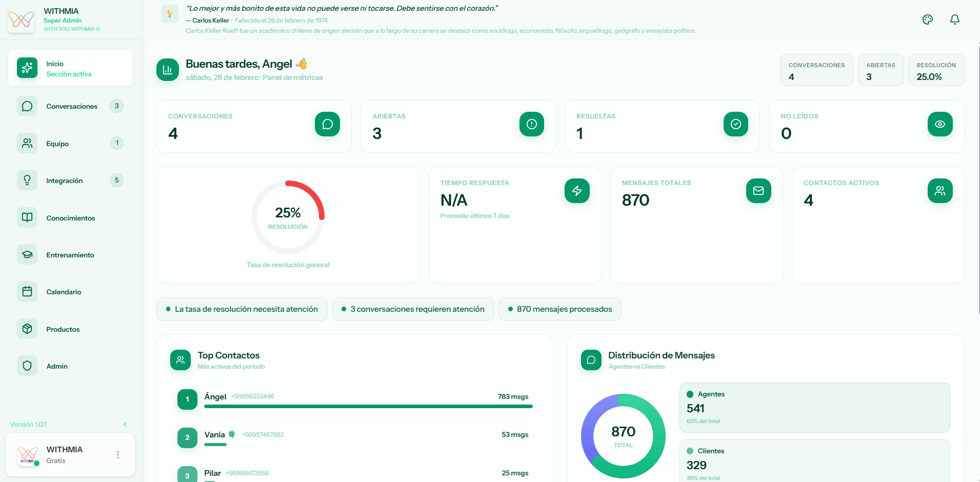Open the Entrenamiento sidebar item
This screenshot has height=482, width=980.
point(70,255)
